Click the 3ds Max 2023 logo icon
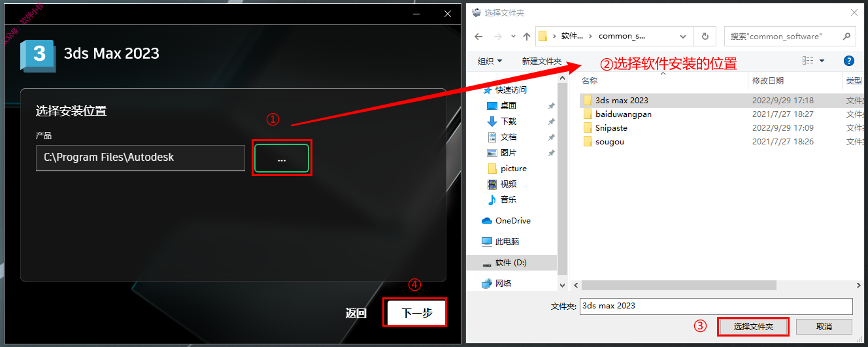Screen dimensions: 868x347 coord(38,55)
